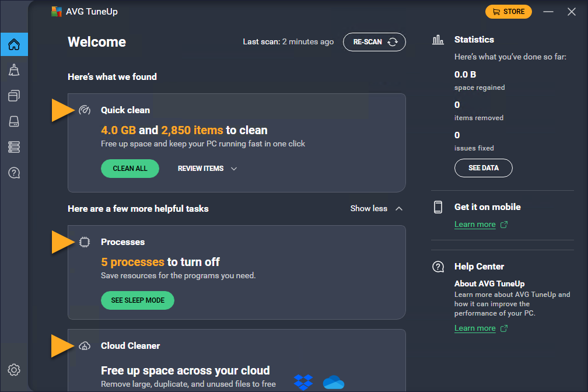Click SEE DATA button
The height and width of the screenshot is (392, 588).
coord(484,168)
